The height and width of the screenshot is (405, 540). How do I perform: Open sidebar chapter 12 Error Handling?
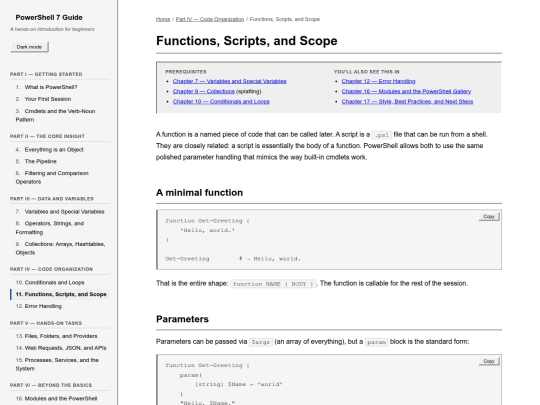click(x=60, y=306)
